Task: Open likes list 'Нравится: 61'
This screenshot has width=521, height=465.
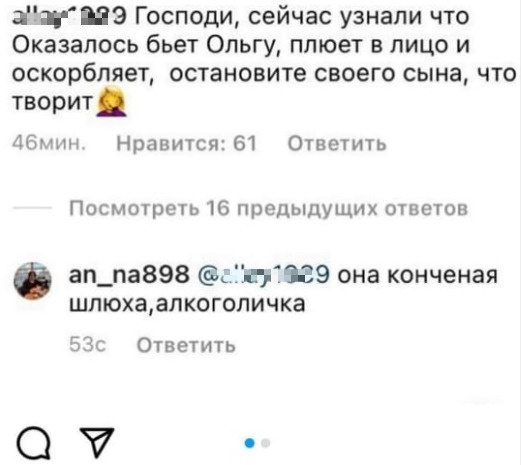Action: tap(186, 144)
